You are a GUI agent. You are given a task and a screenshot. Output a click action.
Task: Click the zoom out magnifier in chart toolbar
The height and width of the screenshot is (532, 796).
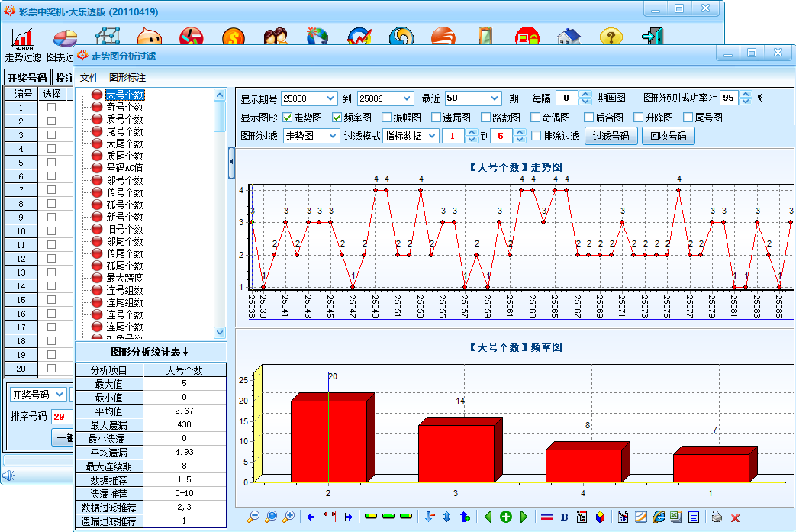(x=253, y=517)
